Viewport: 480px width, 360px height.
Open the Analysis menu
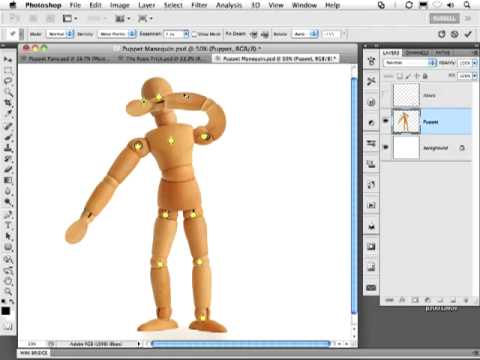point(229,5)
